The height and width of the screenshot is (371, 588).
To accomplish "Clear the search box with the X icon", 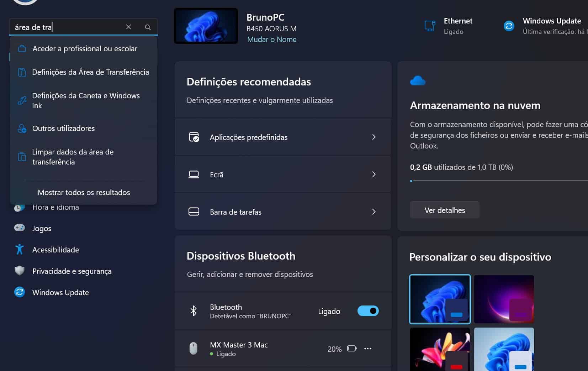I will pos(128,27).
